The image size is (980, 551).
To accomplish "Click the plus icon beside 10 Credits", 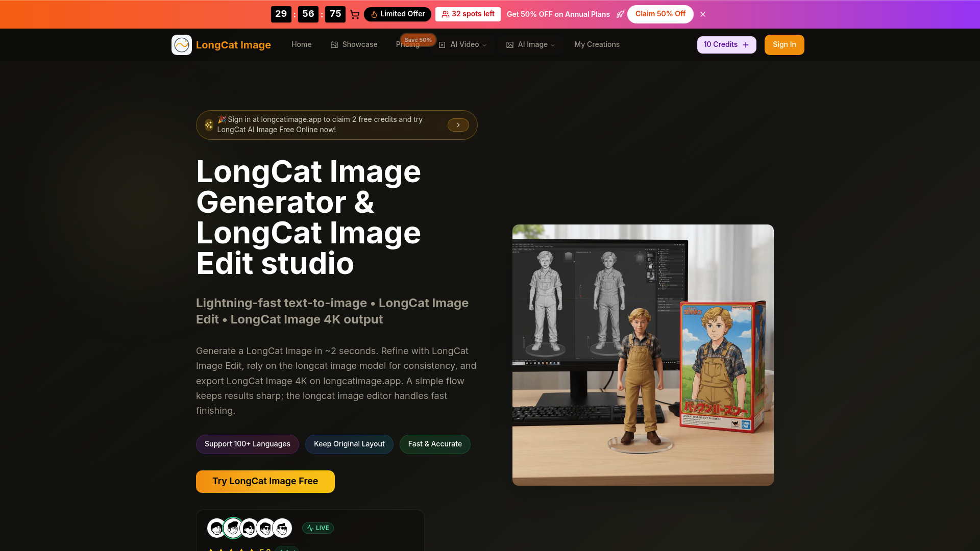I will tap(745, 45).
